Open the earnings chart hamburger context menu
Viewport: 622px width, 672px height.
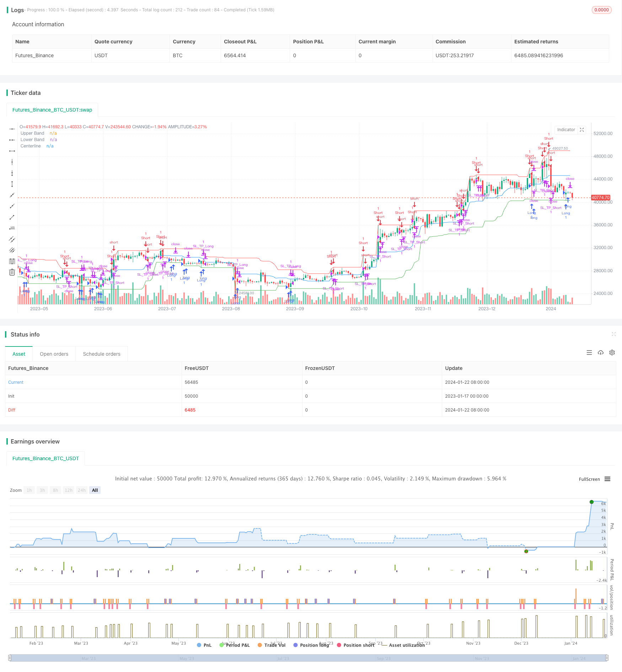607,479
